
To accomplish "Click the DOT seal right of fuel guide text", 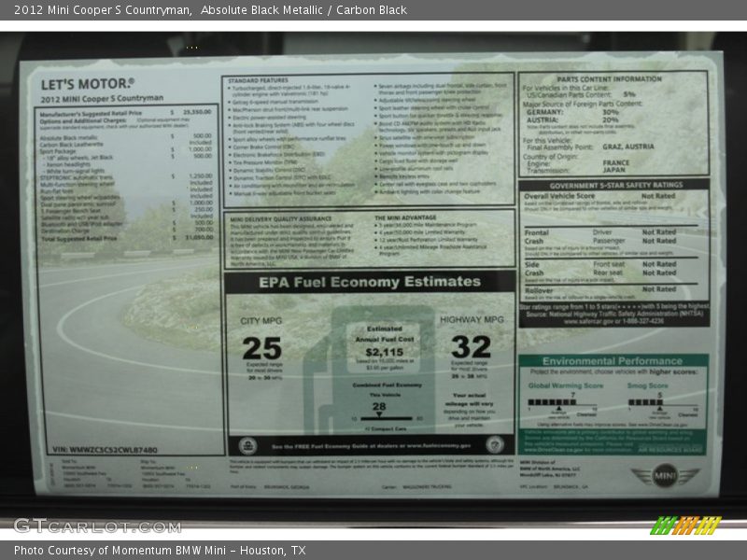I will 495,445.
